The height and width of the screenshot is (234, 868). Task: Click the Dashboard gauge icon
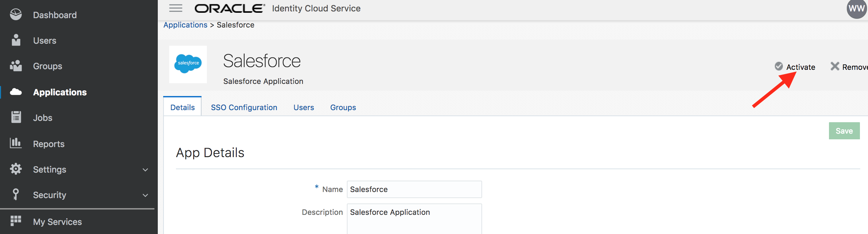16,14
